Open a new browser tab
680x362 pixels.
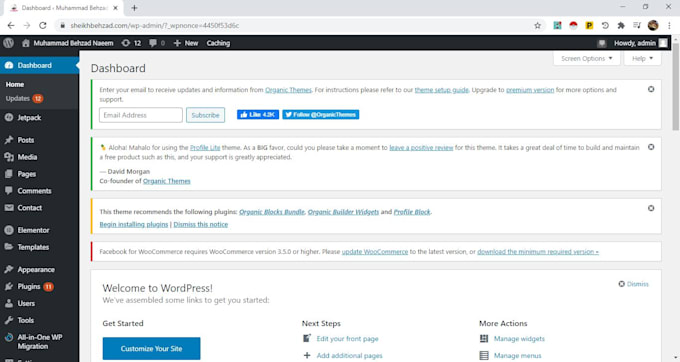[x=134, y=8]
